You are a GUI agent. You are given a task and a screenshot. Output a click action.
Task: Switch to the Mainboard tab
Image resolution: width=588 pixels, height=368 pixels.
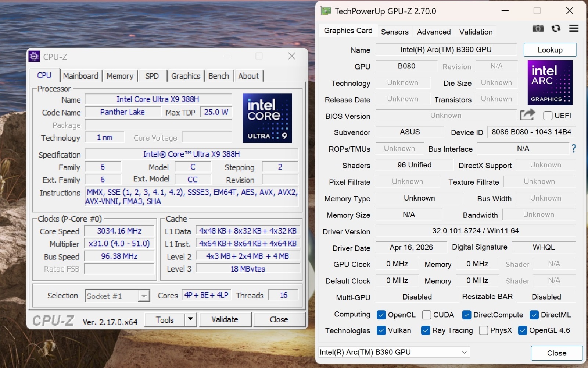tap(80, 76)
